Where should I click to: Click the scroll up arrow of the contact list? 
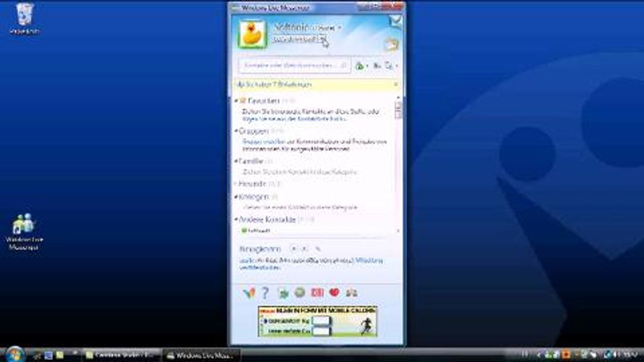click(x=398, y=97)
